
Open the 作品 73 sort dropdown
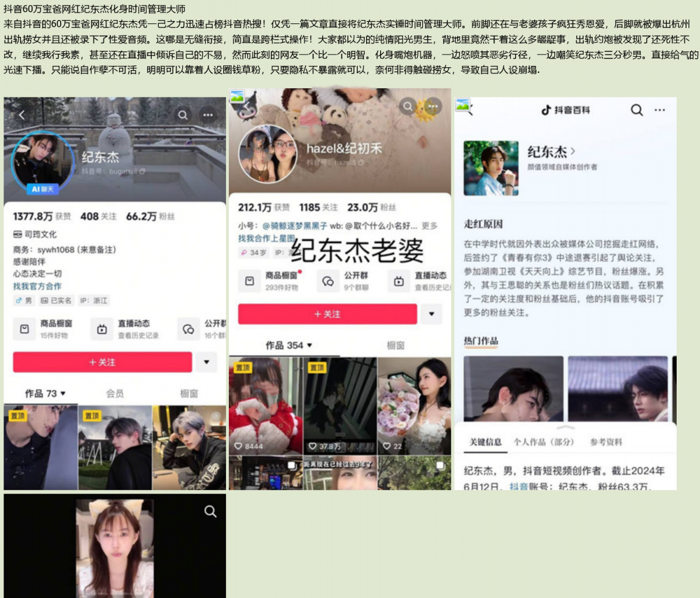[x=45, y=394]
